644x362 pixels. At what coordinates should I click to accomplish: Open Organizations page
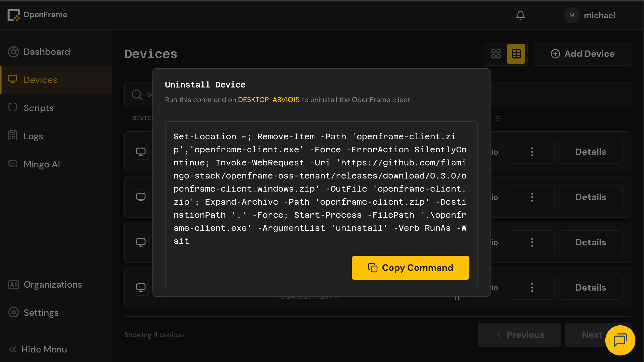click(x=56, y=285)
